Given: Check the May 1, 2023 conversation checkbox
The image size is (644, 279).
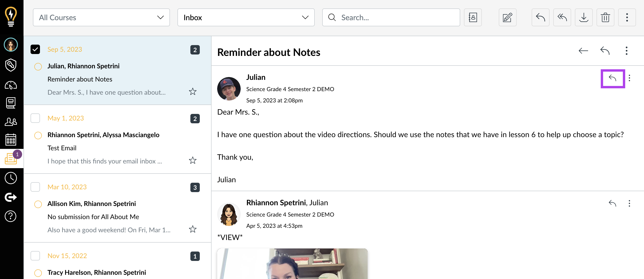Looking at the screenshot, I should click(x=35, y=118).
